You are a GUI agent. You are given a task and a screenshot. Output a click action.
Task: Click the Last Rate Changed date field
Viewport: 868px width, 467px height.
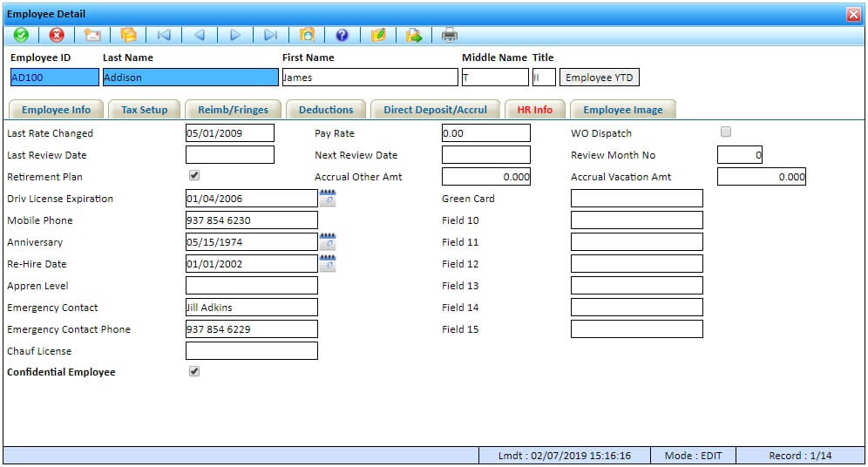tap(230, 132)
